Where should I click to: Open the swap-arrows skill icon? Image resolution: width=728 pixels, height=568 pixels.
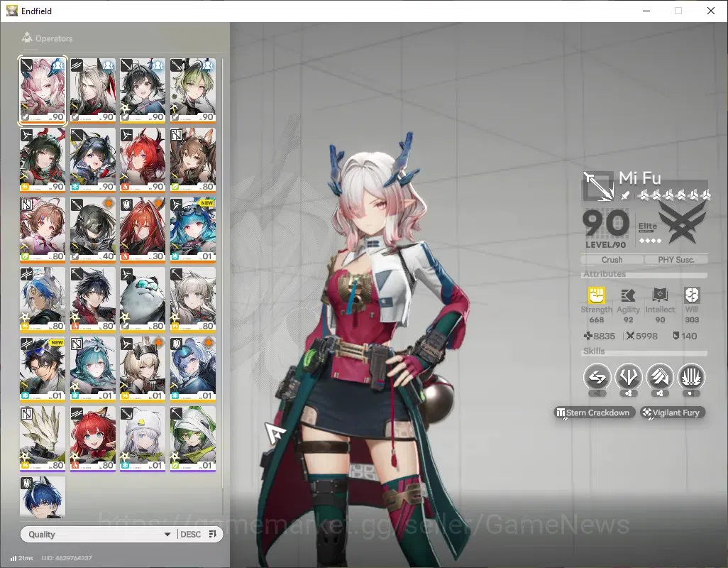point(597,377)
